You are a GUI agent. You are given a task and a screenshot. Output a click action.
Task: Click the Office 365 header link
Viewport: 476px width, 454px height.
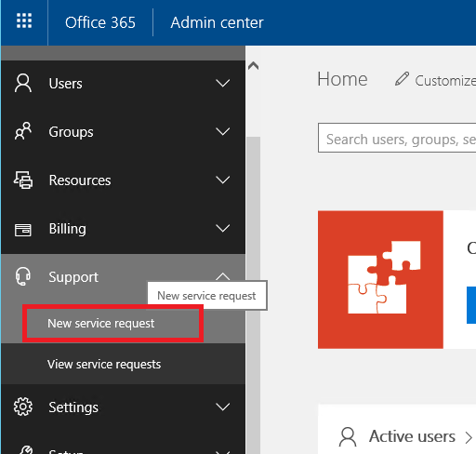(x=100, y=22)
